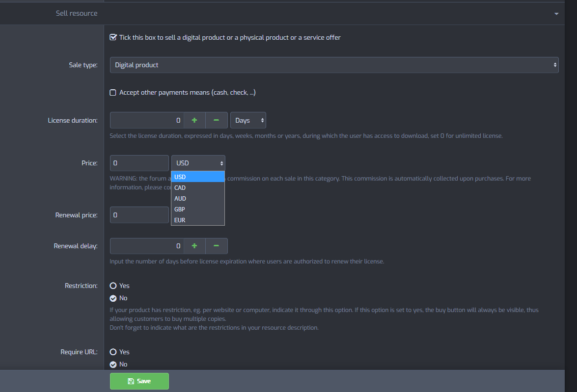Click the USD currency dropdown box
This screenshot has height=392, width=577.
pyautogui.click(x=198, y=163)
